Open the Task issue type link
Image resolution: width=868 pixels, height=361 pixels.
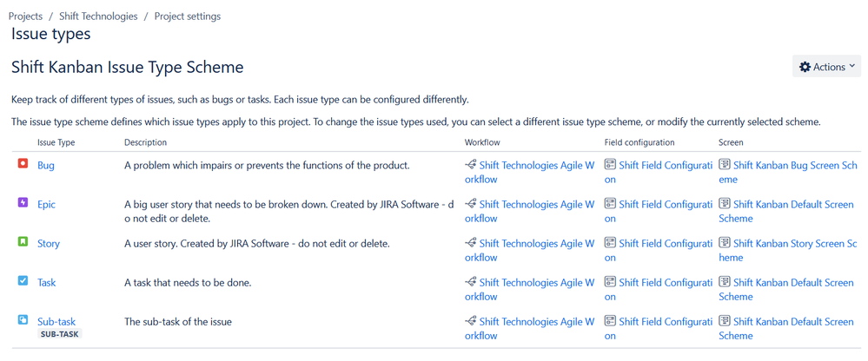47,283
